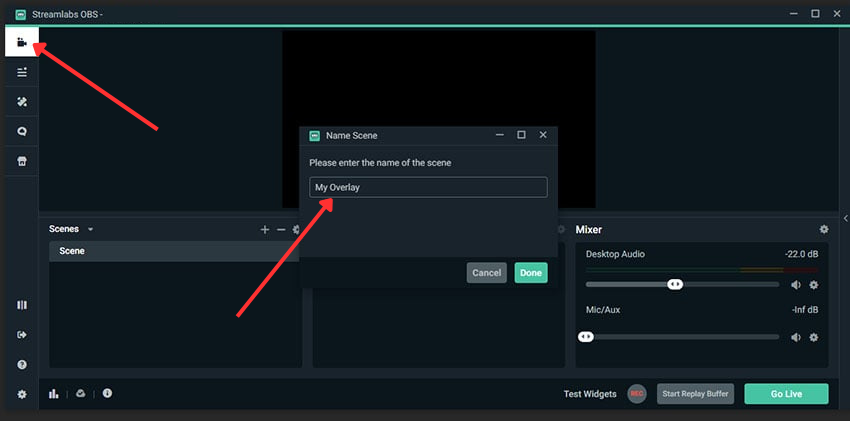Open the Mic/Aux source settings gear
Image resolution: width=850 pixels, height=421 pixels.
coord(814,338)
